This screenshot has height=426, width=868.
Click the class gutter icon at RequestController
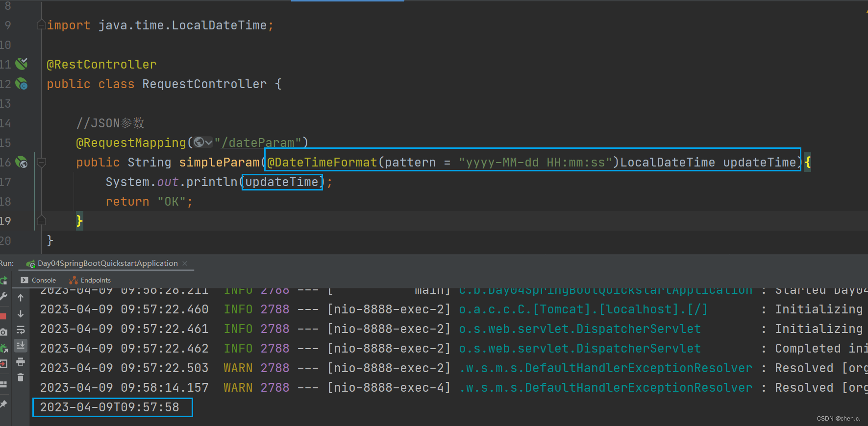tap(22, 84)
